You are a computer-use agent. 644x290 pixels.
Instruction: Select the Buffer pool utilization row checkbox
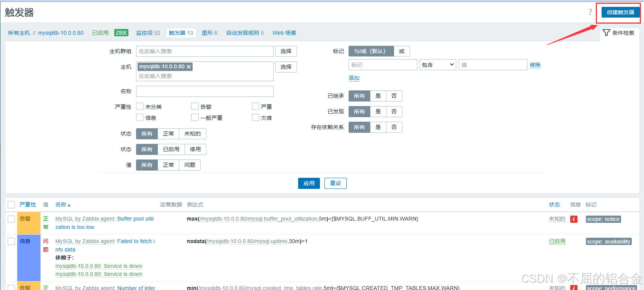(11, 219)
